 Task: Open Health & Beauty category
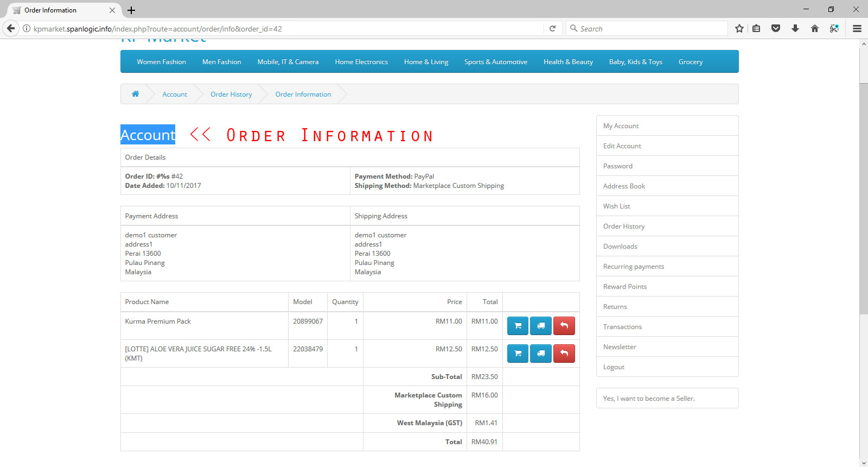(568, 62)
